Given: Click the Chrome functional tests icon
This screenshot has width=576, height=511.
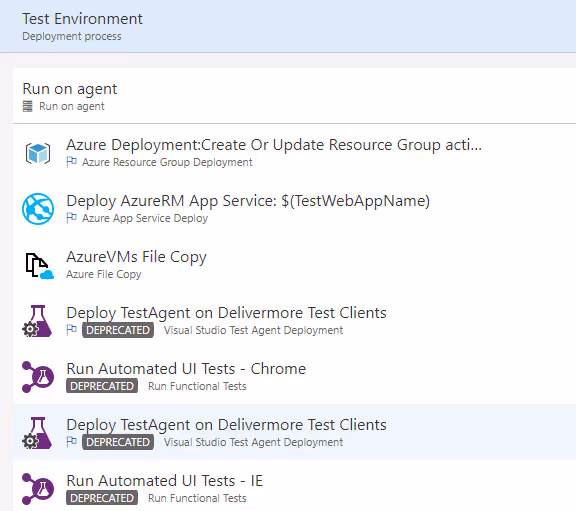Looking at the screenshot, I should [37, 377].
